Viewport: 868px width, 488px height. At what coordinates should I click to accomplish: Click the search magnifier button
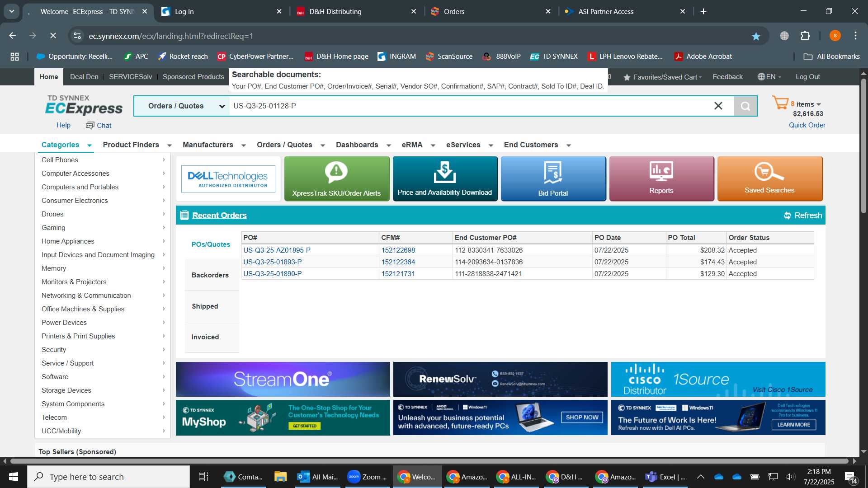[x=745, y=106]
